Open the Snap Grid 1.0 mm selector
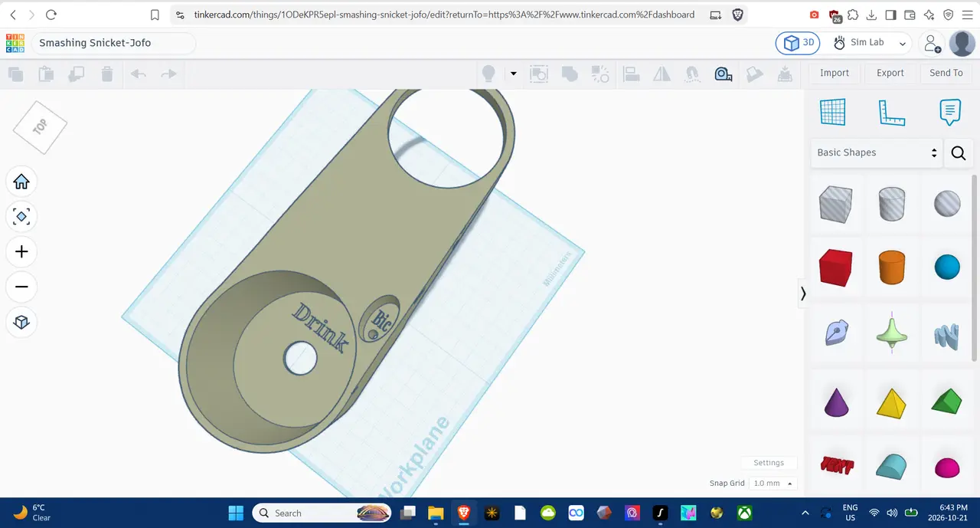The width and height of the screenshot is (980, 528). point(772,484)
